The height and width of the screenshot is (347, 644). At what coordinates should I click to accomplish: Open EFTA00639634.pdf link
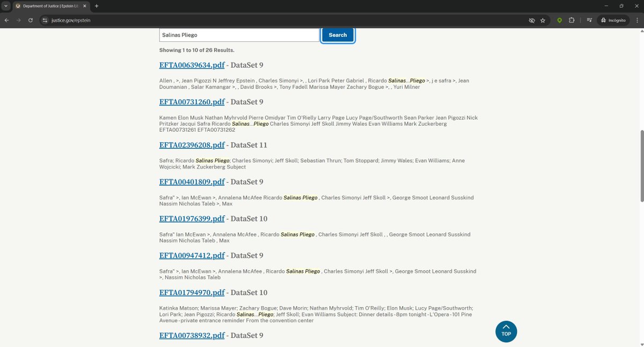192,65
